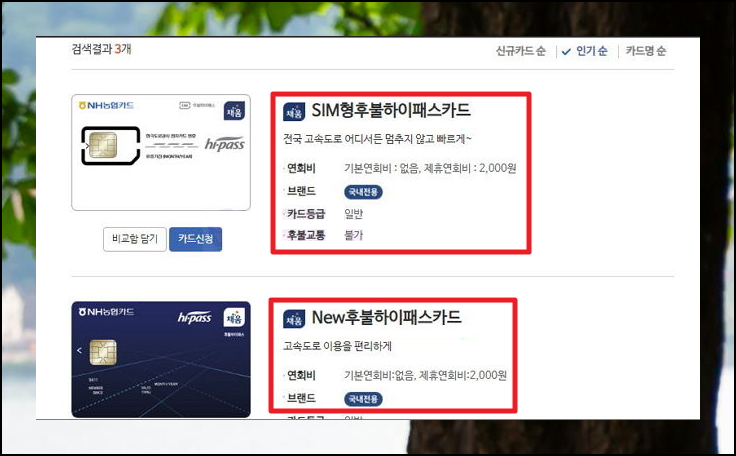This screenshot has height=456, width=736.
Task: Click 국내전용 badge under New후불하이패스카드
Action: point(363,399)
